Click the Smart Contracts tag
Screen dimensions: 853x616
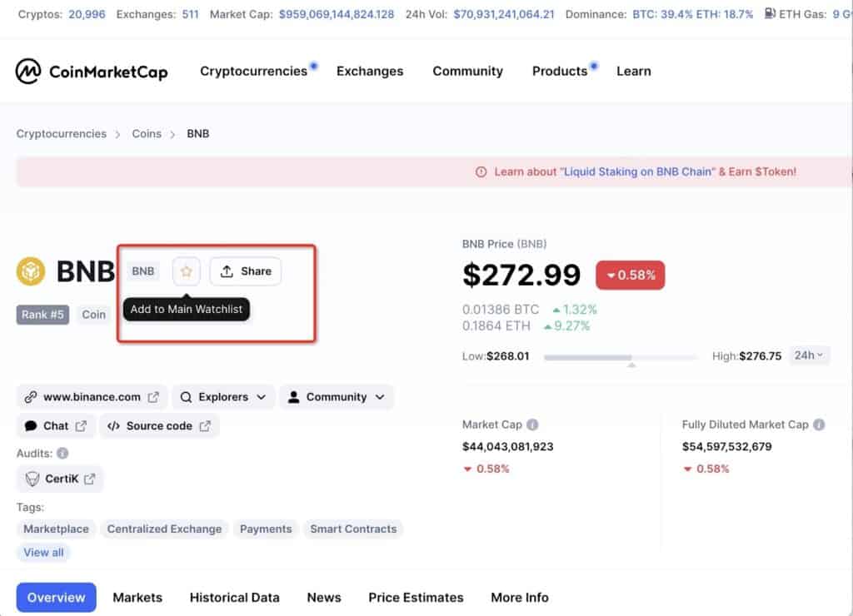coord(353,529)
